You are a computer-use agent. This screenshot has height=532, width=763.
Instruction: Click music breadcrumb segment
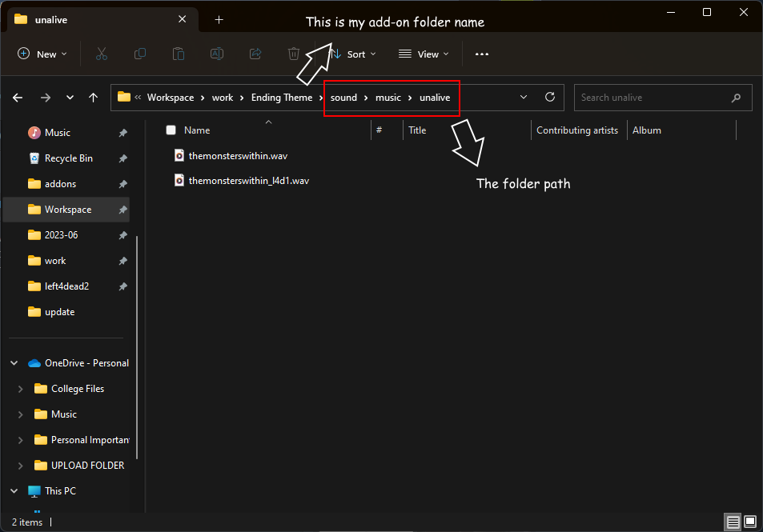click(x=388, y=98)
